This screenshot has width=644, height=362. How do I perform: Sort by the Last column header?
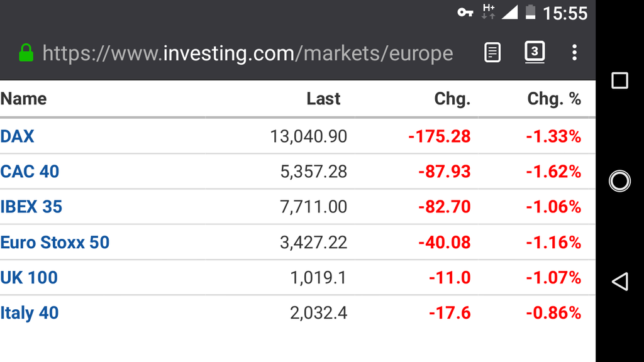point(323,99)
